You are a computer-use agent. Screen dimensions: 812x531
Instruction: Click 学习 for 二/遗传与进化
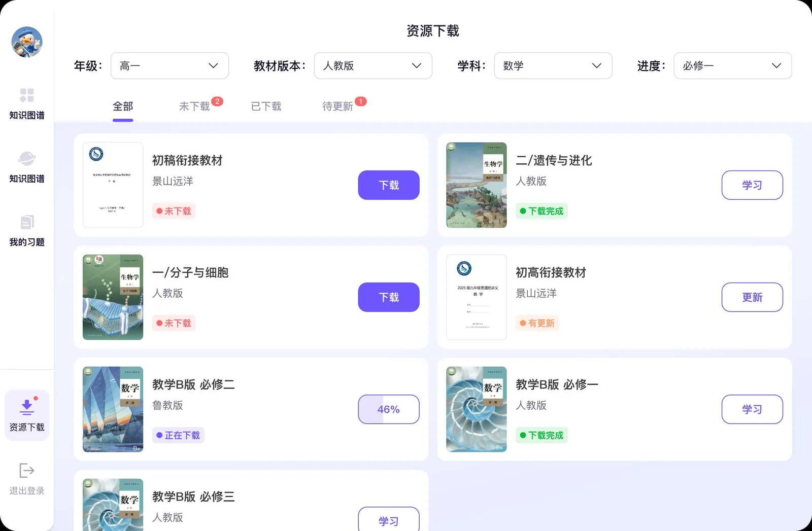[752, 185]
